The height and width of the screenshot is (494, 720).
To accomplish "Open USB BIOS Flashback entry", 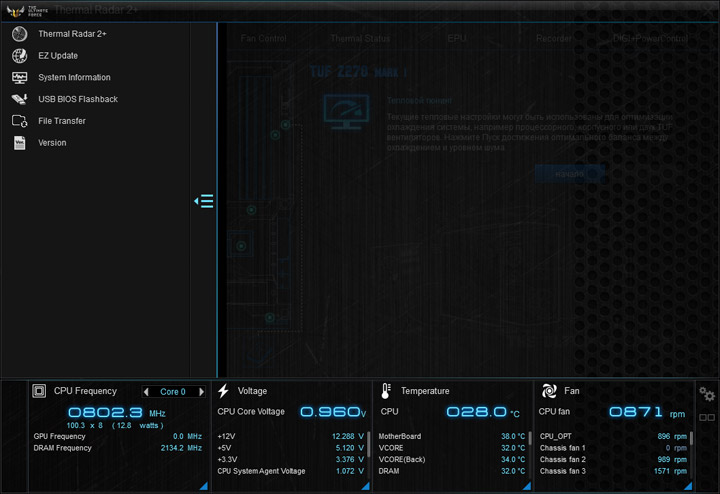I will tap(78, 99).
